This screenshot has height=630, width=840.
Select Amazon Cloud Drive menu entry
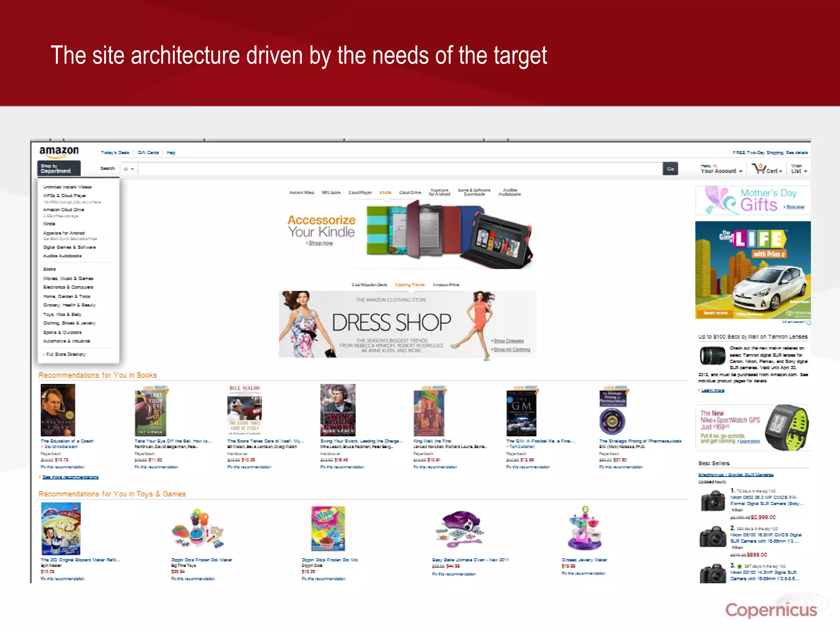tap(64, 210)
